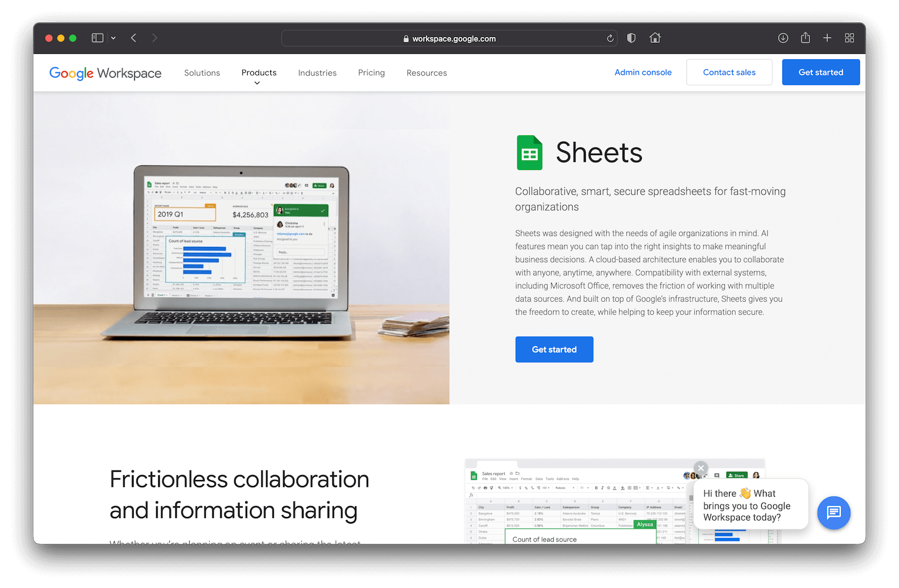
Task: Show downloads with the download icon
Action: pos(783,38)
